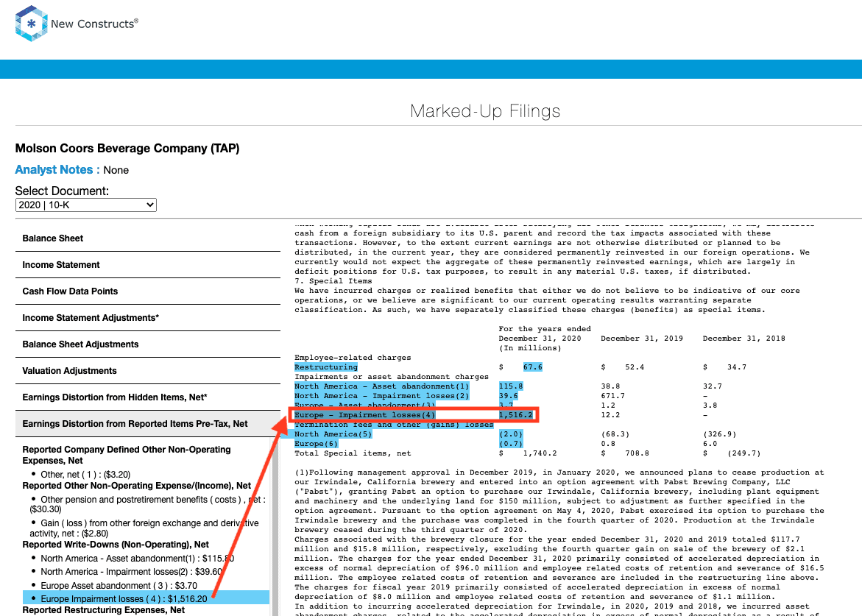The width and height of the screenshot is (862, 616).
Task: Click highlighted Europe(6) termination row
Action: click(316, 444)
